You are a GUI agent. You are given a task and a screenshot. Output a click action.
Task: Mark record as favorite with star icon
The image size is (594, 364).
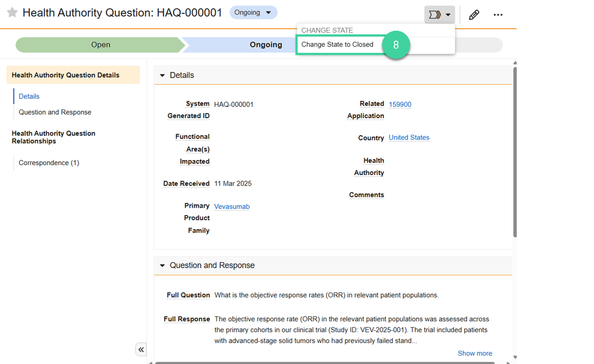point(12,13)
